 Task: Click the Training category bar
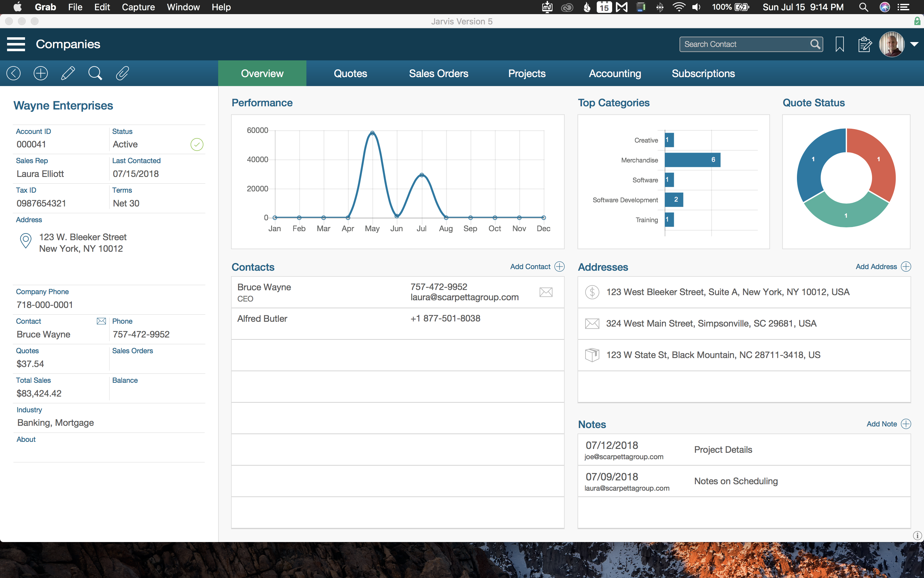669,219
